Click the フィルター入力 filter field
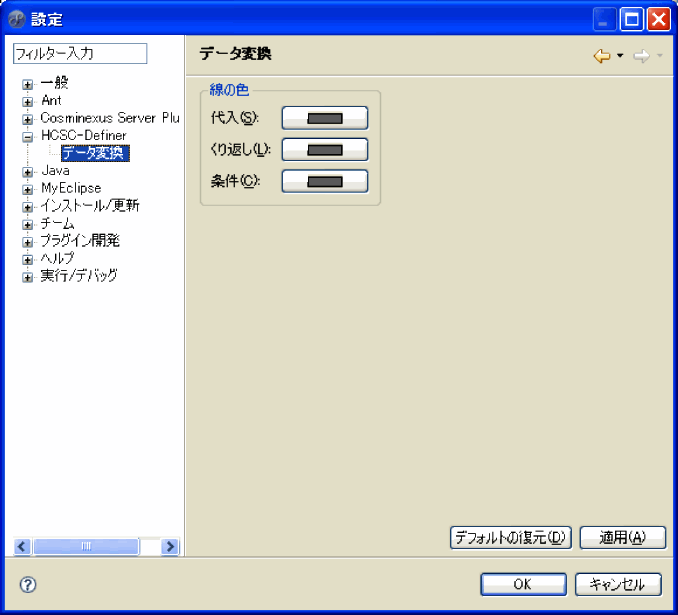Image resolution: width=678 pixels, height=615 pixels. coord(80,54)
